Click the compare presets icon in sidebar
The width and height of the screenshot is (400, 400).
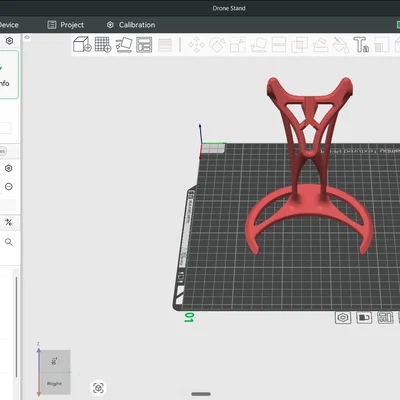tap(9, 222)
